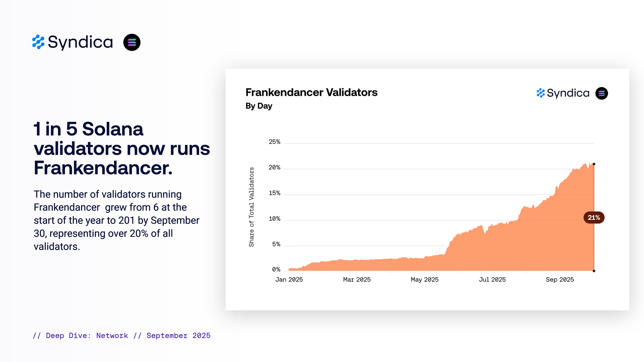Click the small Syndica logo mark inside the chart card
Viewport: 644px width, 362px height.
pyautogui.click(x=541, y=93)
